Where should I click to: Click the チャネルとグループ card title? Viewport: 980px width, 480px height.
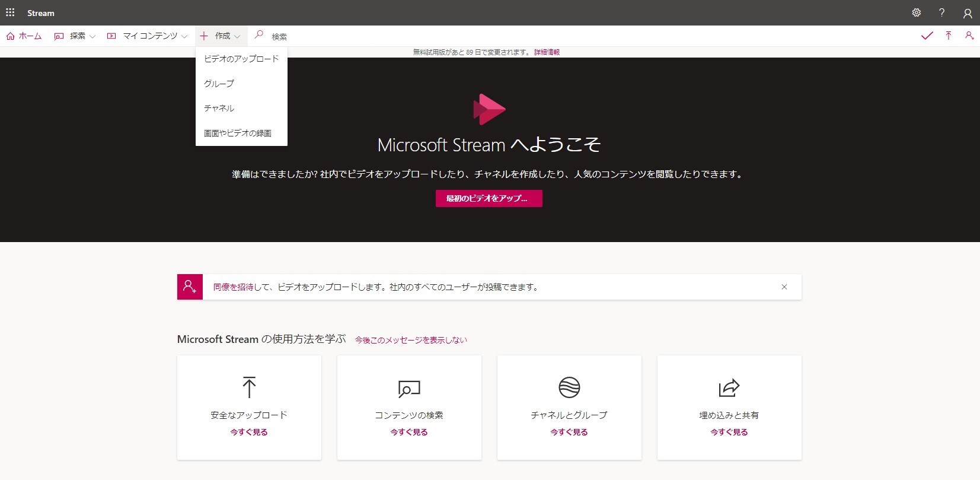[x=569, y=415]
